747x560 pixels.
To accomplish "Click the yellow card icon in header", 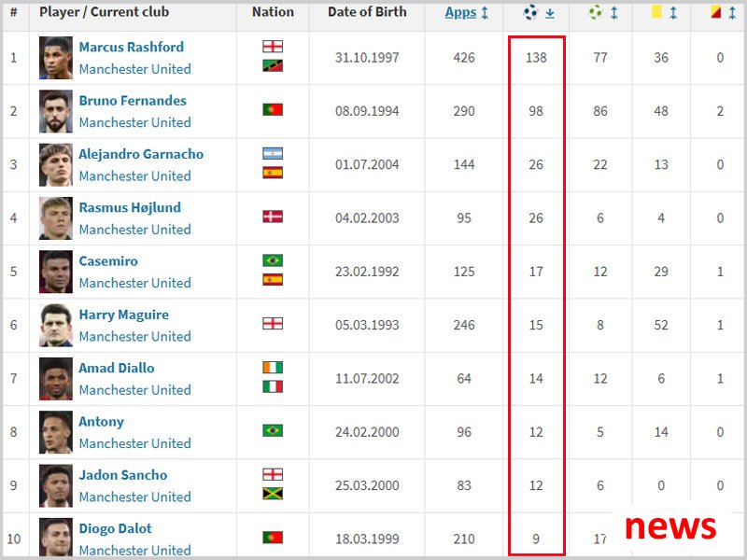I will (656, 11).
